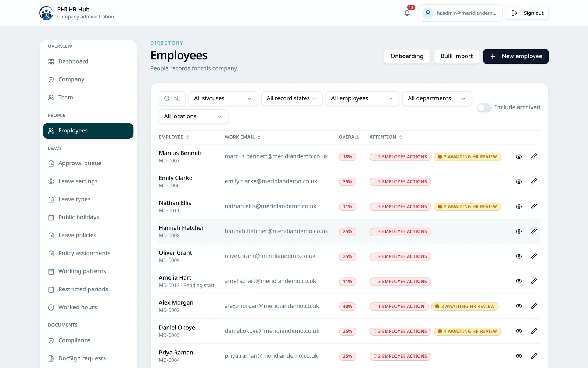Expand the All departments dropdown
The image size is (588, 368).
tap(437, 99)
